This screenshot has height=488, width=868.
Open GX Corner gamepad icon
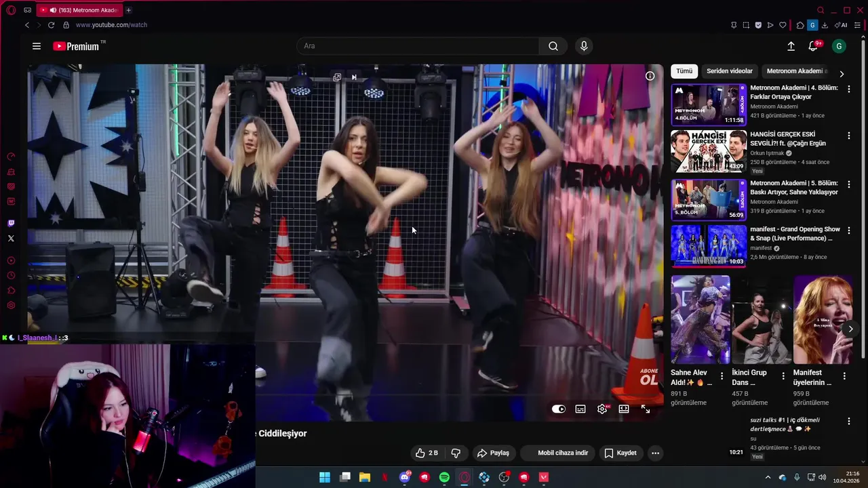[27, 10]
